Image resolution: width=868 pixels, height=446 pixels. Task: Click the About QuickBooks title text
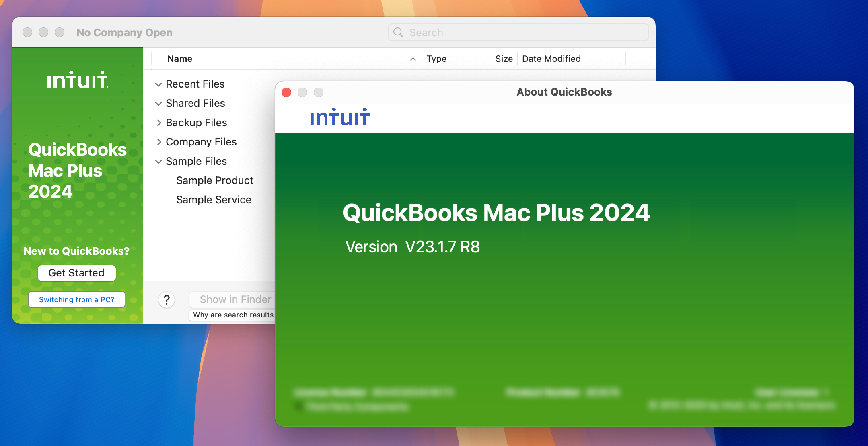click(564, 92)
